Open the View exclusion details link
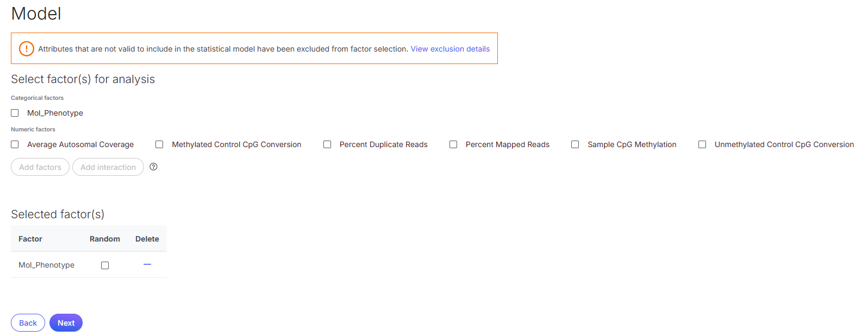This screenshot has height=336, width=868. 450,49
